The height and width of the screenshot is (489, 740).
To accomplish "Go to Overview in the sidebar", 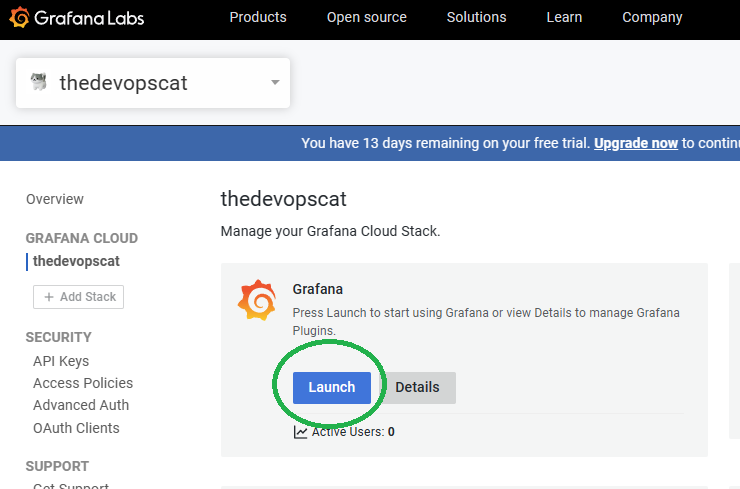I will (x=55, y=199).
